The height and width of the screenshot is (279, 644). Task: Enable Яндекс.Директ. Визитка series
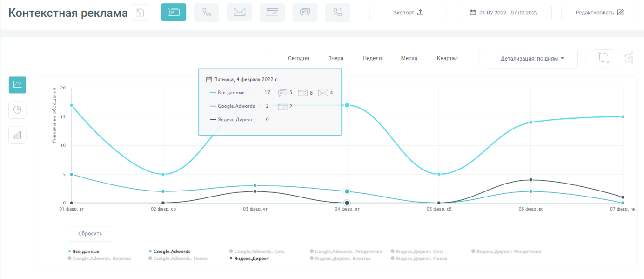point(340,258)
